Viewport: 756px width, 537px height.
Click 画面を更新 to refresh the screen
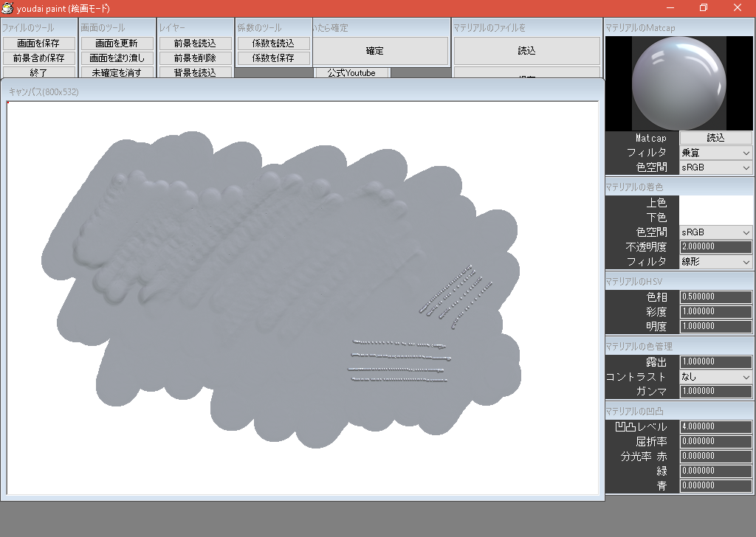click(x=117, y=43)
